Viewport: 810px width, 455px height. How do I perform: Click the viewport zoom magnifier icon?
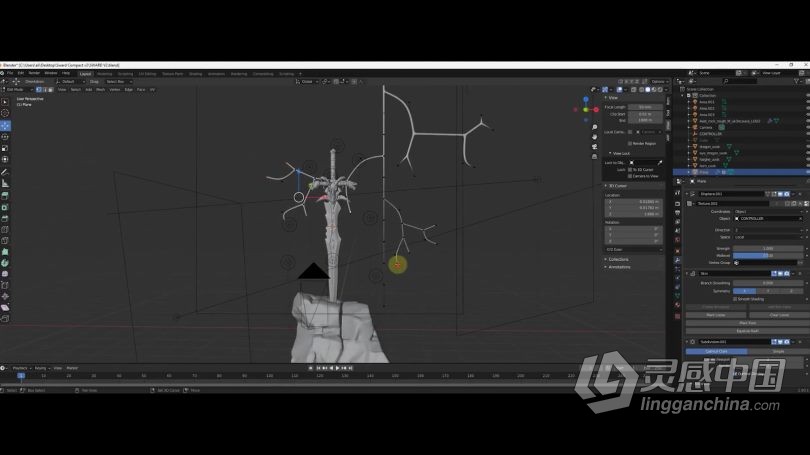pos(595,127)
